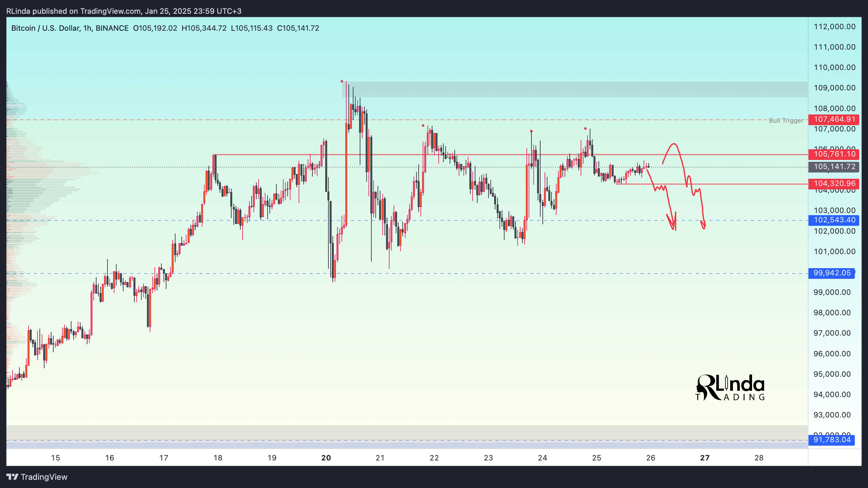
Task: Click the date label 23 on time axis
Action: click(x=488, y=458)
